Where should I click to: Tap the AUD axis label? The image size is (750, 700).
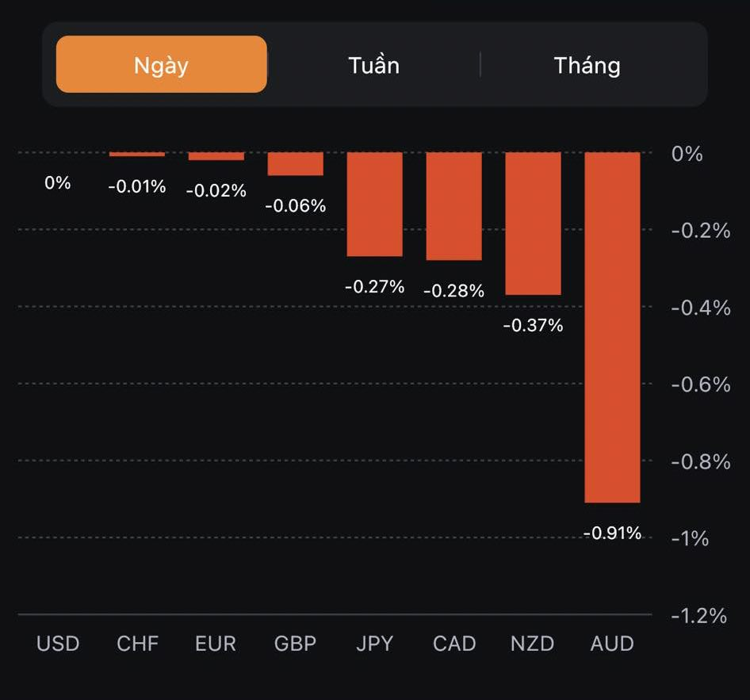pyautogui.click(x=612, y=643)
